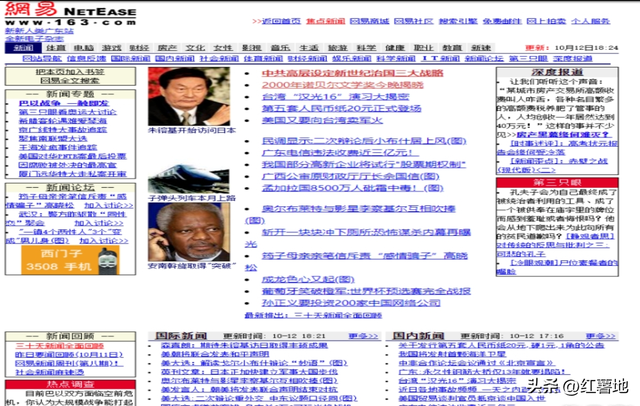Open headline 广东电信违法收费近三亿元
Viewport: 640px width, 406px height.
click(x=340, y=153)
